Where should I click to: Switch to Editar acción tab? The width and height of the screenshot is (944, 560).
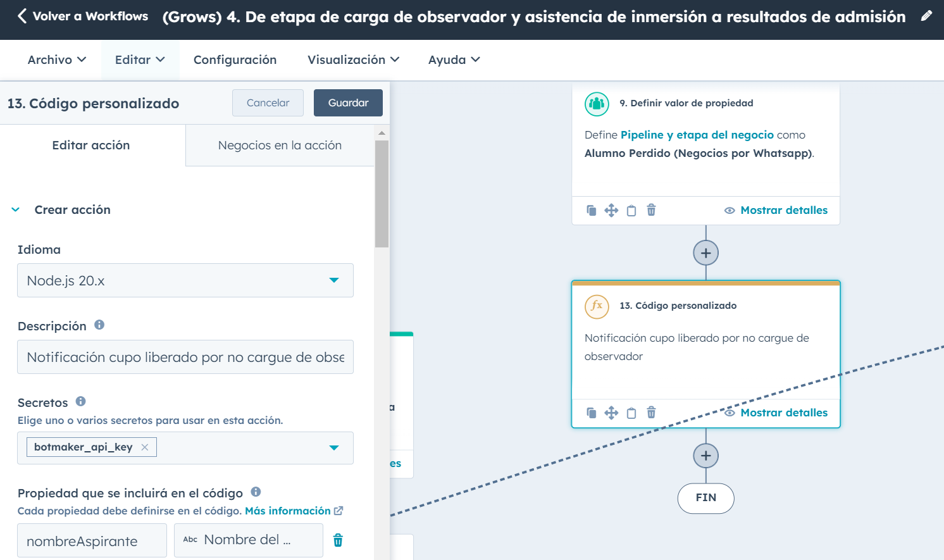[92, 146]
